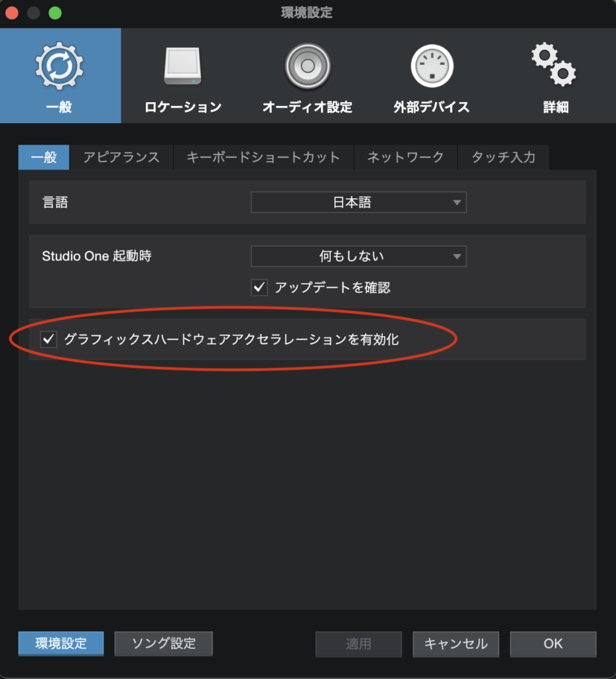Screen dimensions: 616x679
Task: Click the OK button
Action: [x=552, y=644]
